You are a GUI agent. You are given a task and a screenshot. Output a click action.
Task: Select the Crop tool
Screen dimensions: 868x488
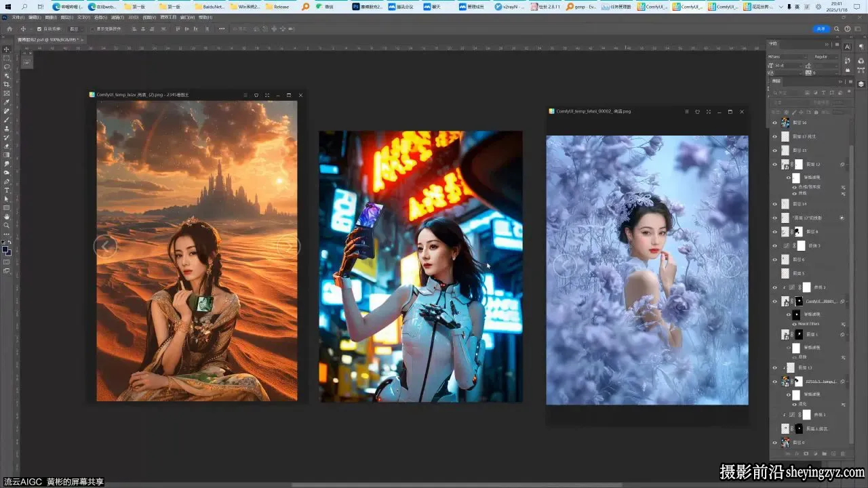click(x=7, y=84)
